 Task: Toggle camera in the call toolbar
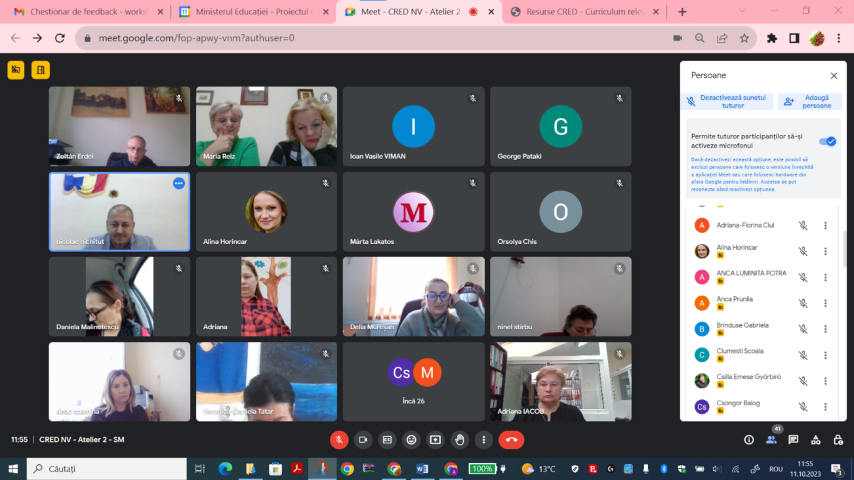[x=363, y=439]
